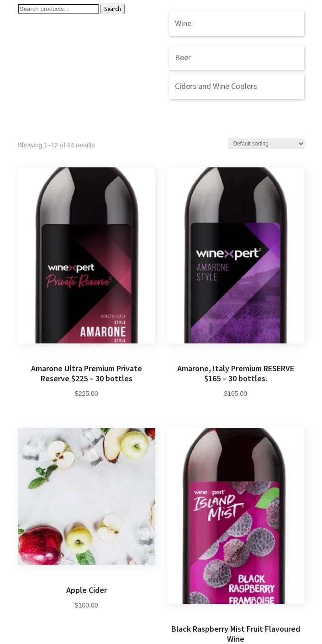This screenshot has width=322, height=644.
Task: Open Amarone Ultra Premium Private Reserve title link
Action: point(86,374)
